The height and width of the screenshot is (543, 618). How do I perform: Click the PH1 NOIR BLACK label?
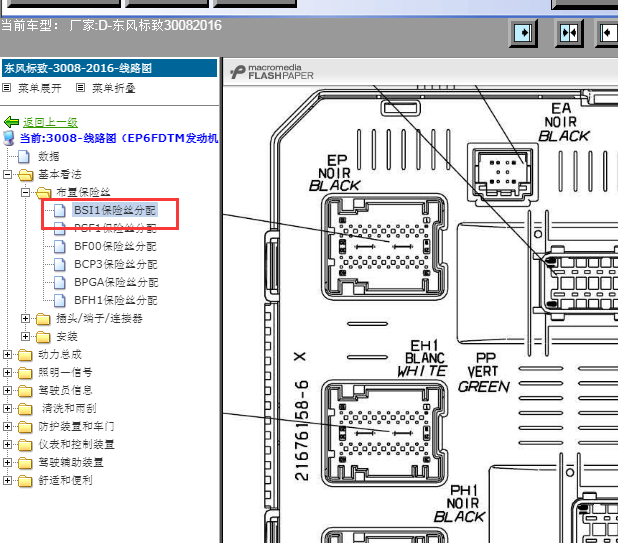point(460,504)
